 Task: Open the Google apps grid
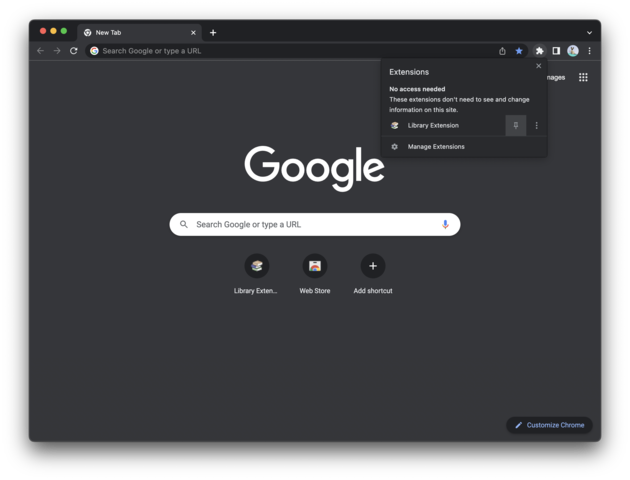click(583, 77)
